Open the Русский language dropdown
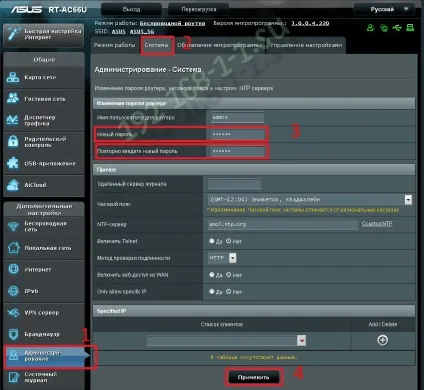The width and height of the screenshot is (424, 390). click(x=384, y=9)
